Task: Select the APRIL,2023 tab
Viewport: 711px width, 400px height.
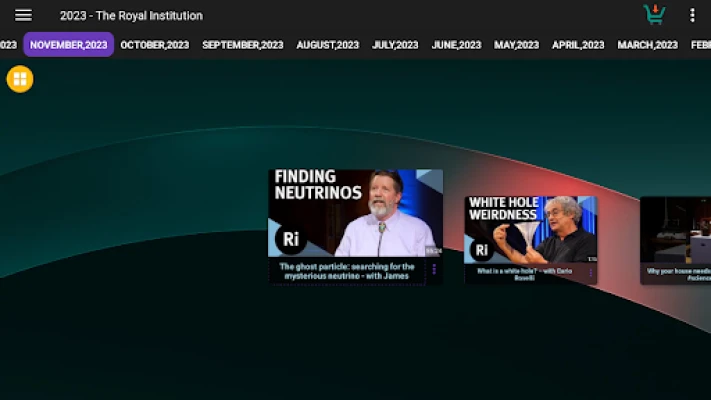Action: tap(578, 45)
